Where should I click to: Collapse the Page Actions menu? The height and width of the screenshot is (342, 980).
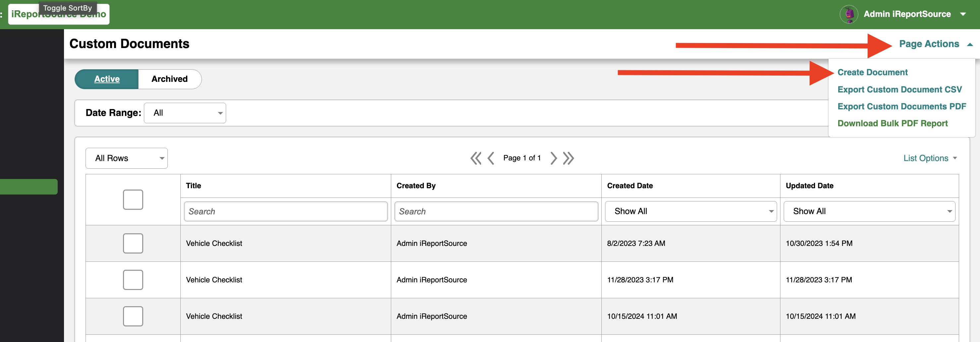click(936, 44)
